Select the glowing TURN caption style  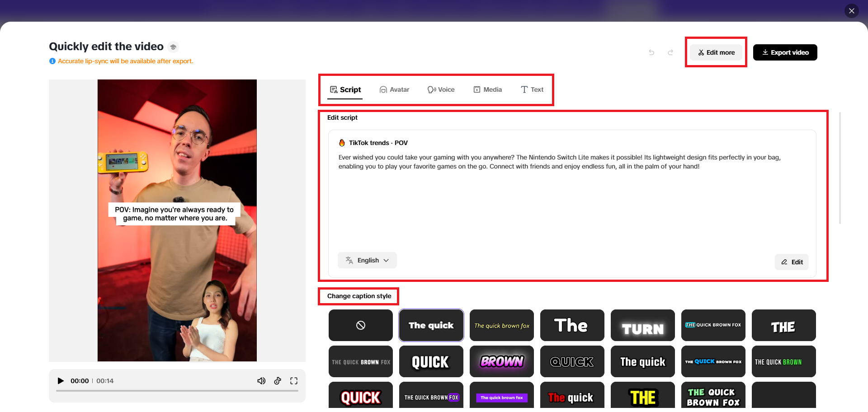click(x=642, y=325)
